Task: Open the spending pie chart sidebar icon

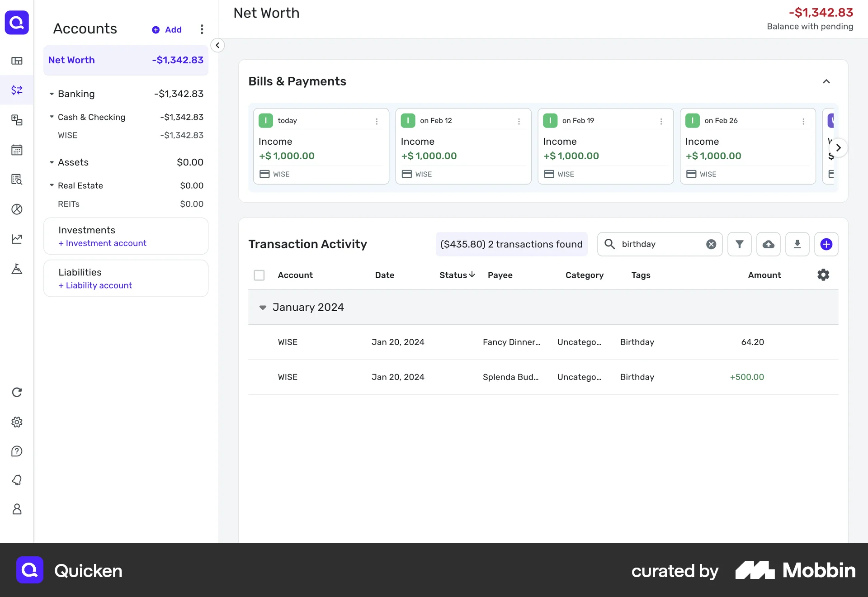Action: [17, 209]
